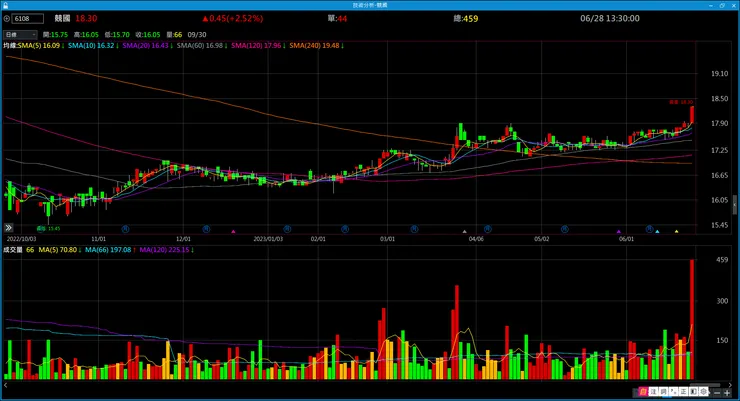Viewport: 740px width, 401px height.
Task: Click the circular monthly marker after 02/01
Action: click(345, 229)
